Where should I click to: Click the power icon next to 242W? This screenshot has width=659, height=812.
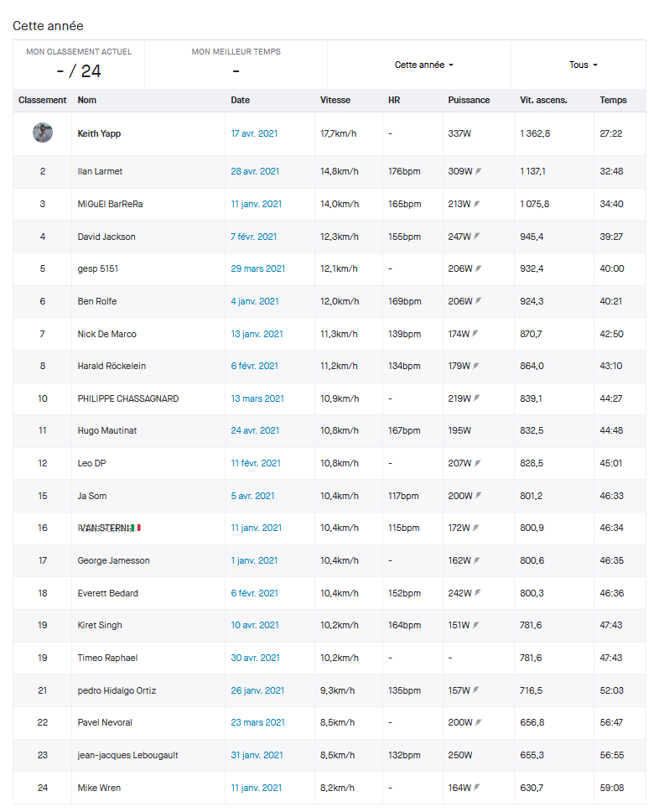(479, 593)
